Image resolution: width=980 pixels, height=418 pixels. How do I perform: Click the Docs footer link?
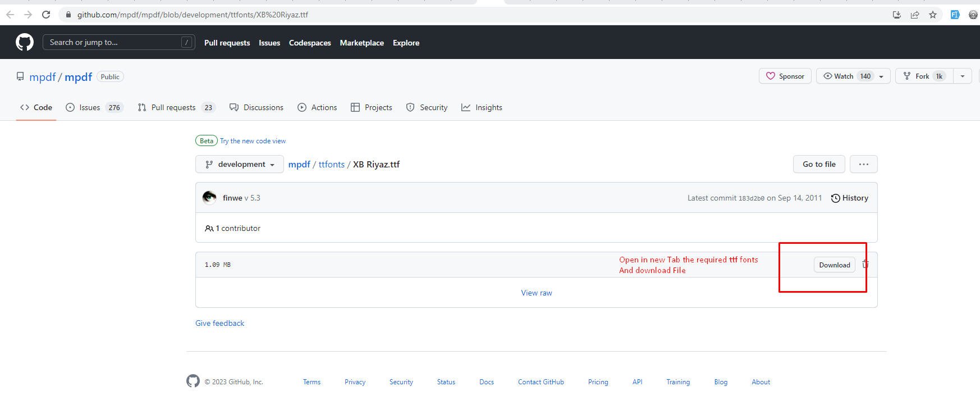coord(487,382)
